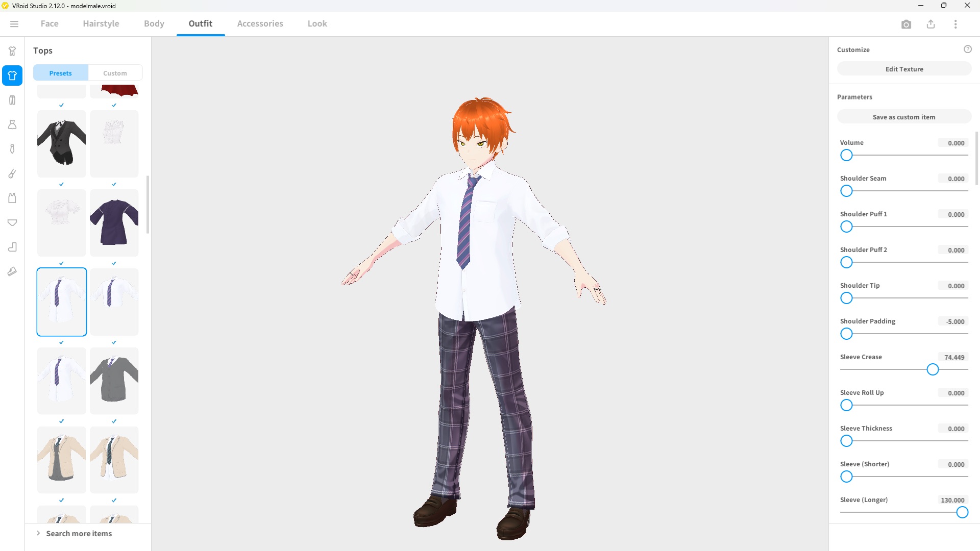Toggle the checkmark under the black suit top
Screen dimensions: 980x551
tap(61, 184)
